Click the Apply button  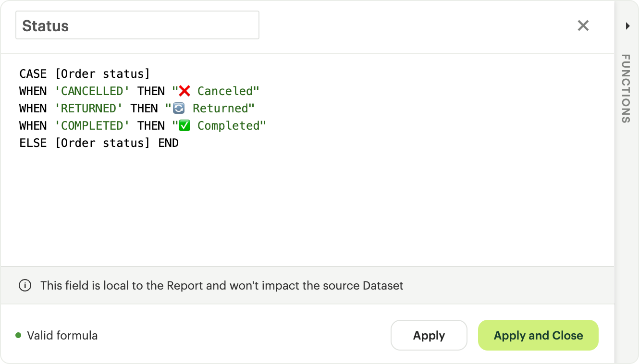pyautogui.click(x=429, y=335)
